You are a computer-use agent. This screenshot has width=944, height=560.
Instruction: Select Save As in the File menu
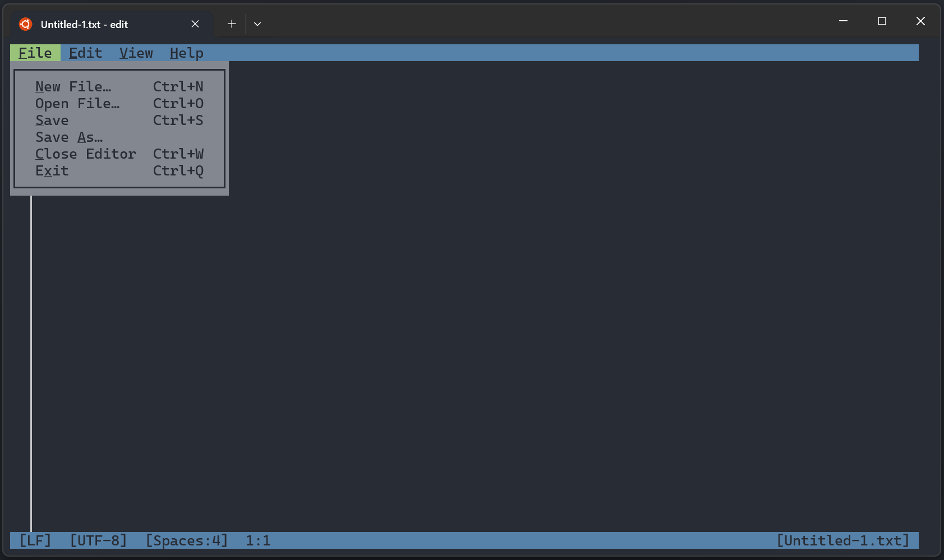point(68,137)
